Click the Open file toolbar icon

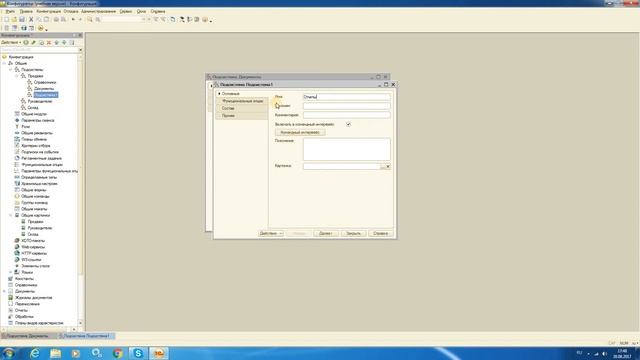click(x=14, y=19)
